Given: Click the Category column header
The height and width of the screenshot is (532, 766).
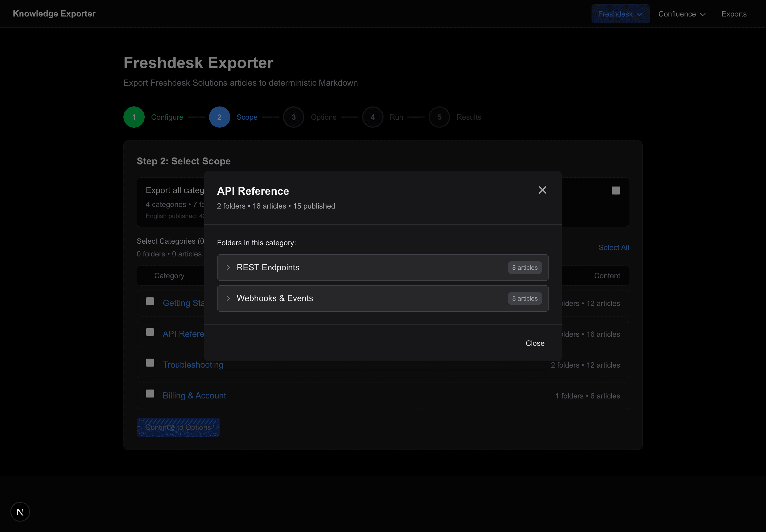Looking at the screenshot, I should 169,276.
